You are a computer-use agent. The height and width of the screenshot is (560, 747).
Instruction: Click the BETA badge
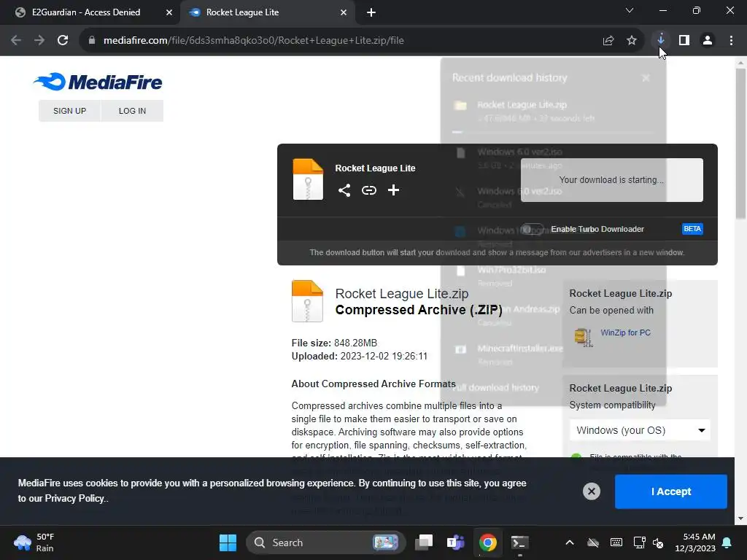692,229
